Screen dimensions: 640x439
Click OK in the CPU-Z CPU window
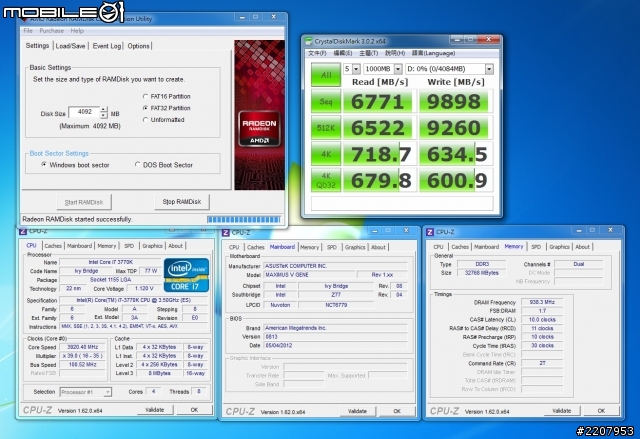tap(194, 410)
